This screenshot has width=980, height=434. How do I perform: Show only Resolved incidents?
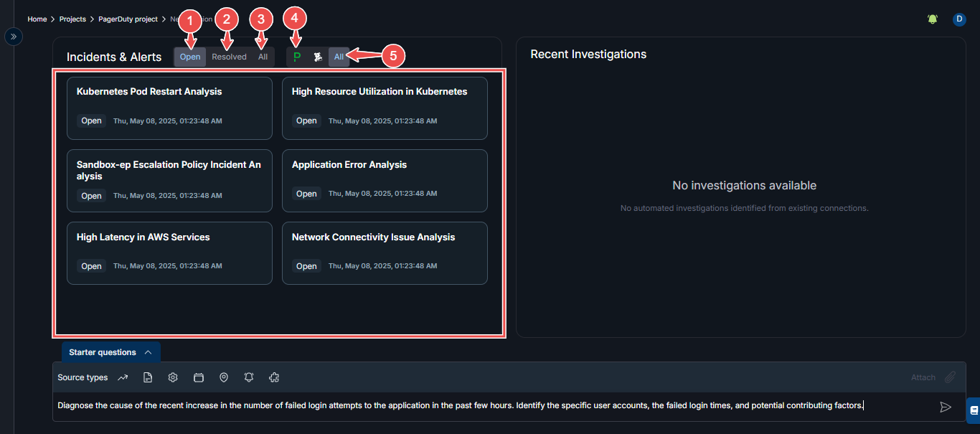coord(229,57)
